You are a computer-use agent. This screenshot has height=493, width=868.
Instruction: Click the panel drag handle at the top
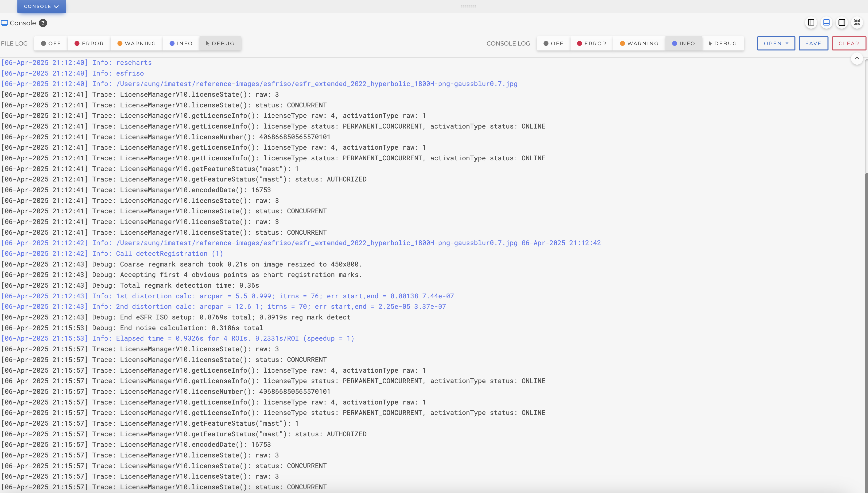[468, 6]
